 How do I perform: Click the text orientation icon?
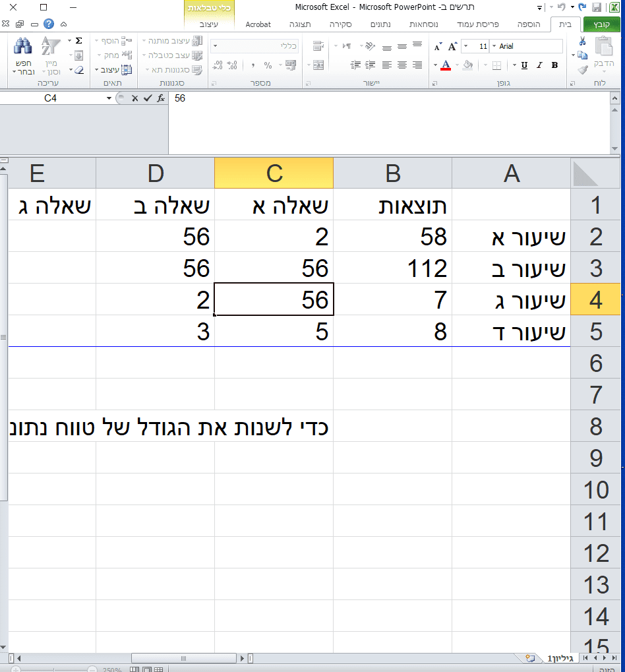pos(370,46)
